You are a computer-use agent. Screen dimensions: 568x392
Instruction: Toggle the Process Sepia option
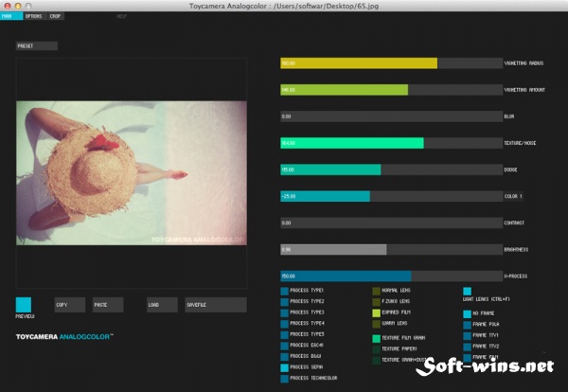tap(284, 367)
